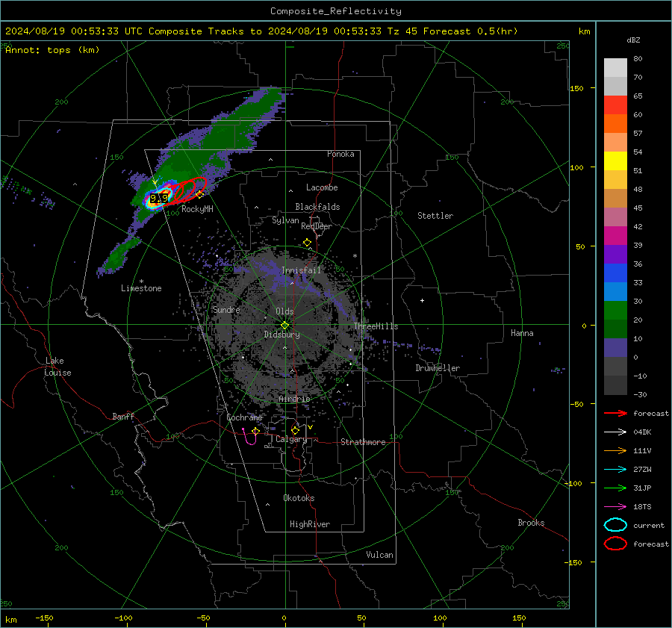Click the 0 tick on the bottom axis

click(x=284, y=618)
